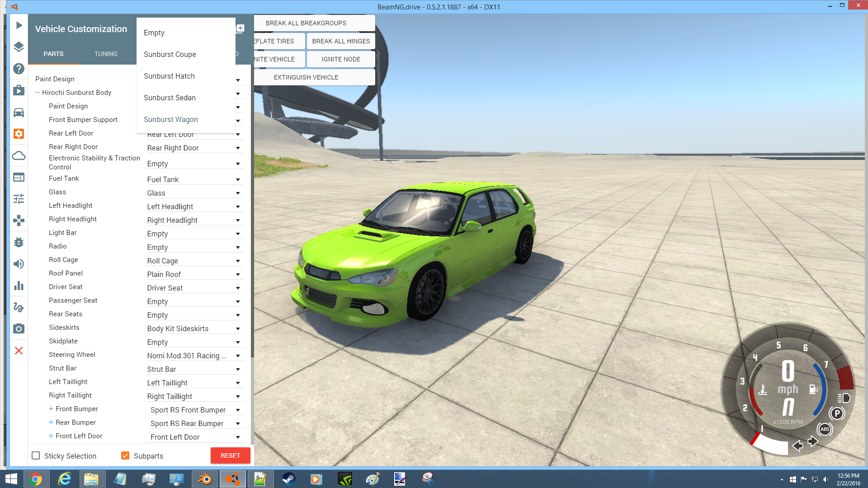Choose Sunburst Wagon from the list
Image resolution: width=868 pixels, height=488 pixels.
[x=186, y=119]
